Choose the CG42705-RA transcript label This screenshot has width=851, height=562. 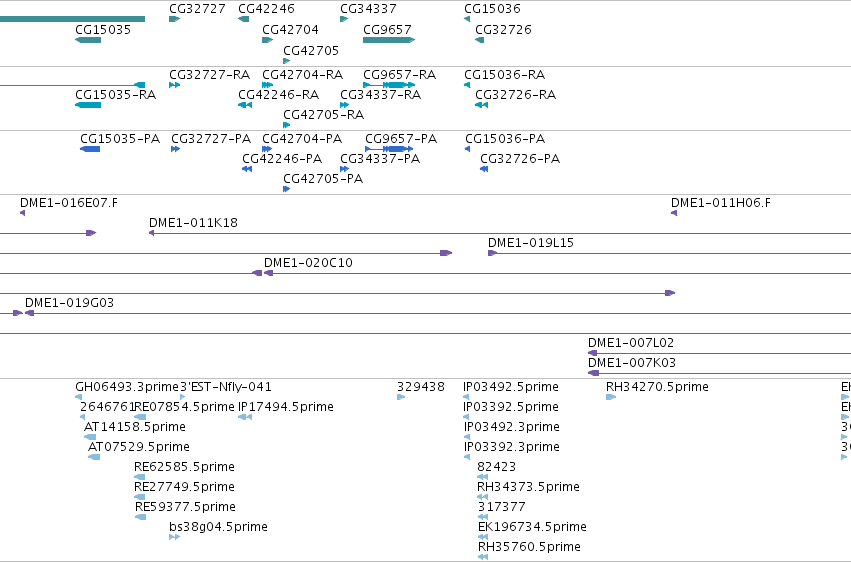pyautogui.click(x=323, y=115)
